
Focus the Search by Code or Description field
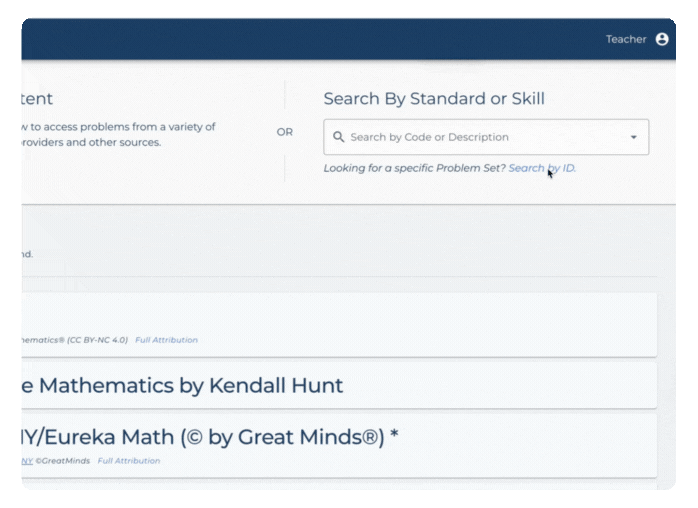pos(486,137)
